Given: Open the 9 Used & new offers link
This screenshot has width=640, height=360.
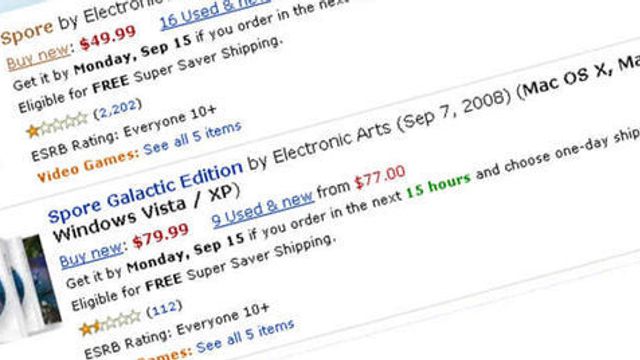Looking at the screenshot, I should click(263, 209).
